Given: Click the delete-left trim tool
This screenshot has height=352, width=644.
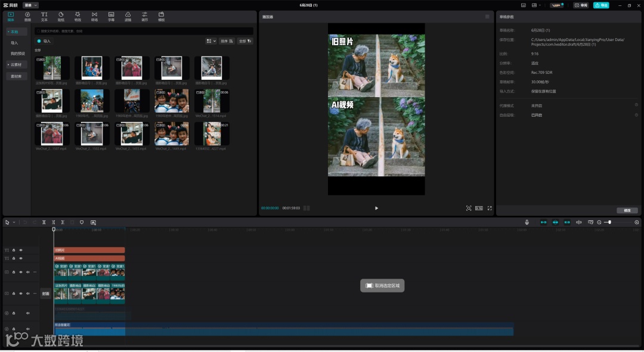Looking at the screenshot, I should [54, 222].
